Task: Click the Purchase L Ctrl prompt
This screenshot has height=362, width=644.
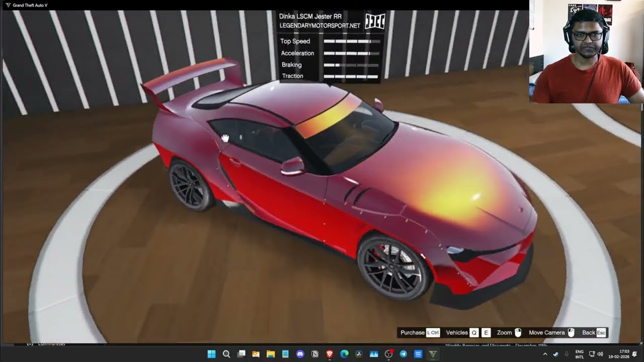Action: [420, 332]
